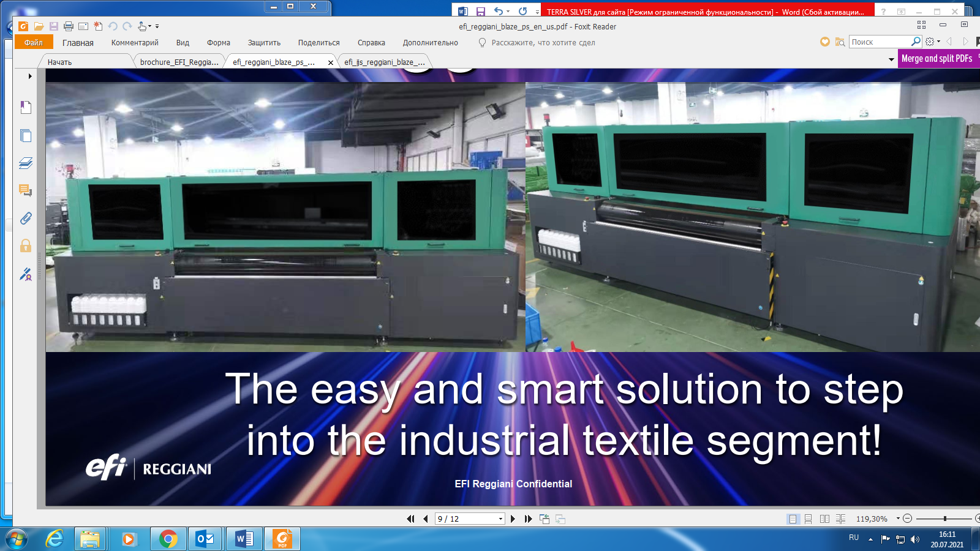The width and height of the screenshot is (980, 551).
Task: Switch to brochure_EFI_Reggia document tab
Action: pyautogui.click(x=179, y=62)
